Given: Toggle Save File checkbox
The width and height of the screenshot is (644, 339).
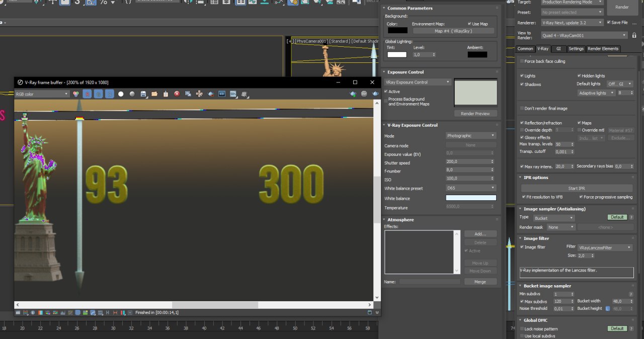Looking at the screenshot, I should [609, 23].
